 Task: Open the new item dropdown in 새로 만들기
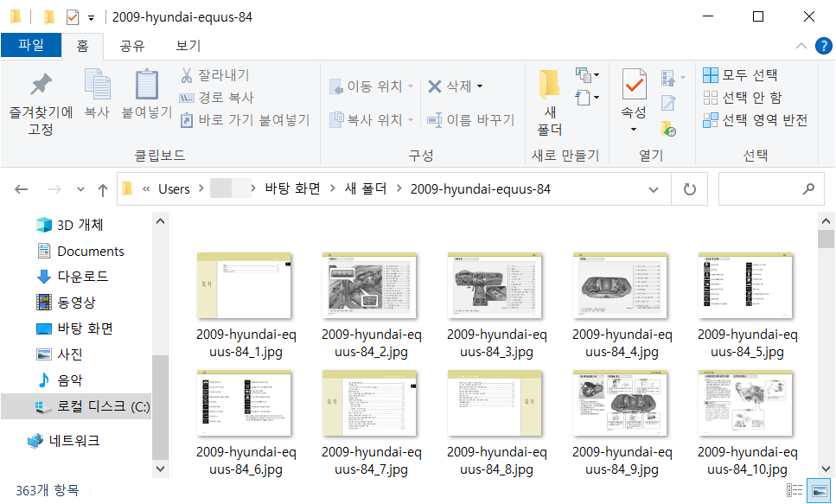[x=587, y=75]
